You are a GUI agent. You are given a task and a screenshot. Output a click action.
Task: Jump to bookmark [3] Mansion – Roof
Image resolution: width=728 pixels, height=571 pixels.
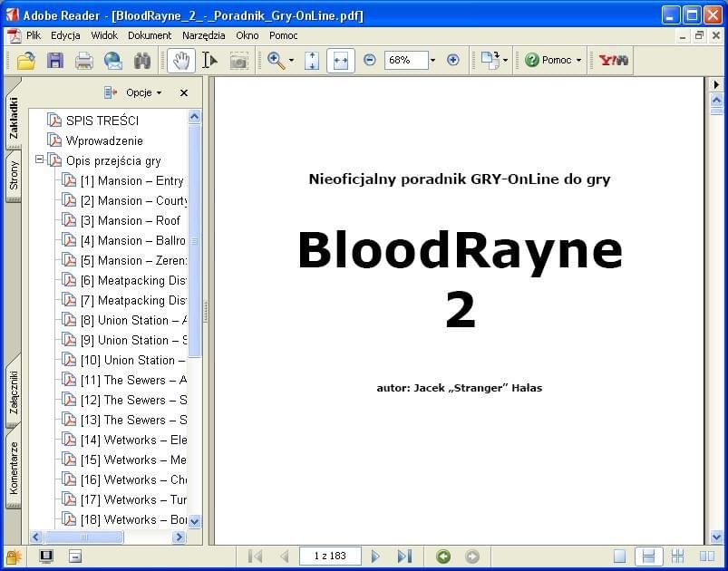pos(130,220)
